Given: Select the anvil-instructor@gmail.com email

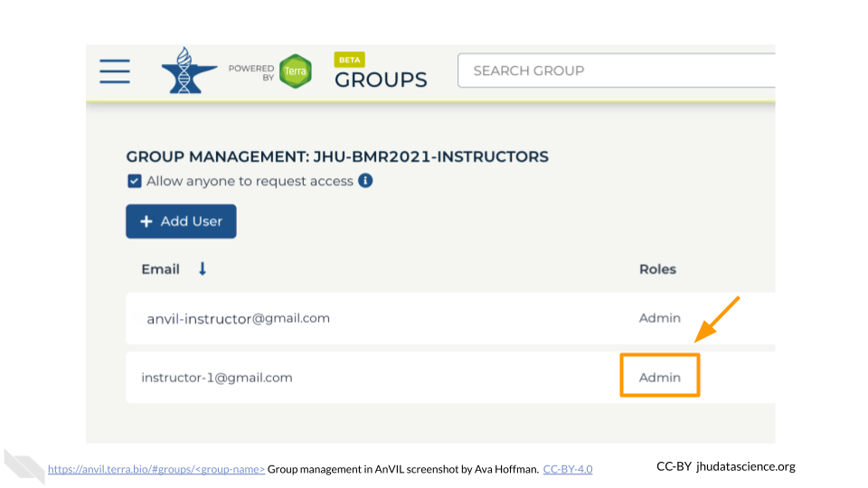Looking at the screenshot, I should point(238,318).
